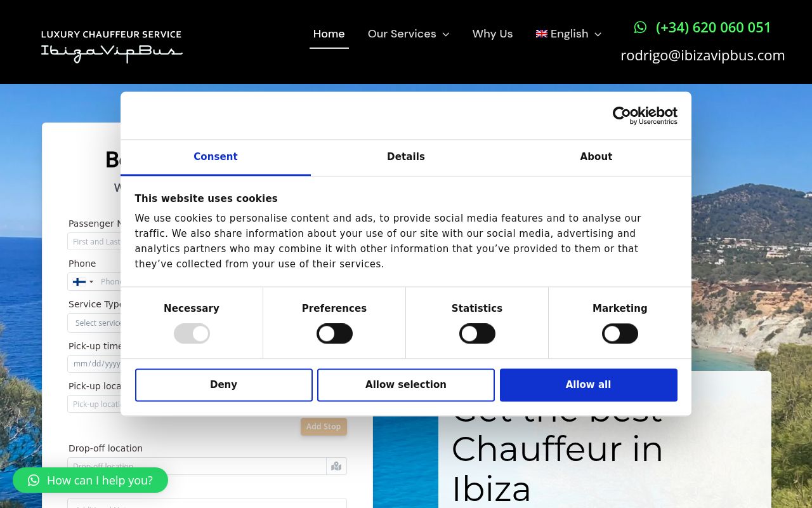The width and height of the screenshot is (812, 508).
Task: Click the WhatsApp icon in the help chat bubble
Action: point(34,480)
